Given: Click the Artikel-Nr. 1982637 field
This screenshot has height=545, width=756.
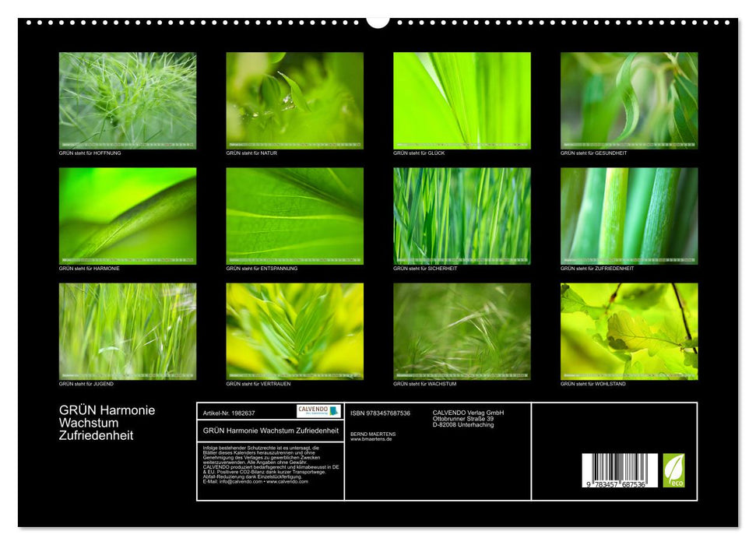Looking at the screenshot, I should point(228,413).
